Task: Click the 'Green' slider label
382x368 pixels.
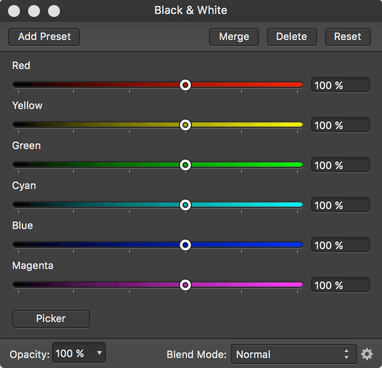Action: pos(26,145)
